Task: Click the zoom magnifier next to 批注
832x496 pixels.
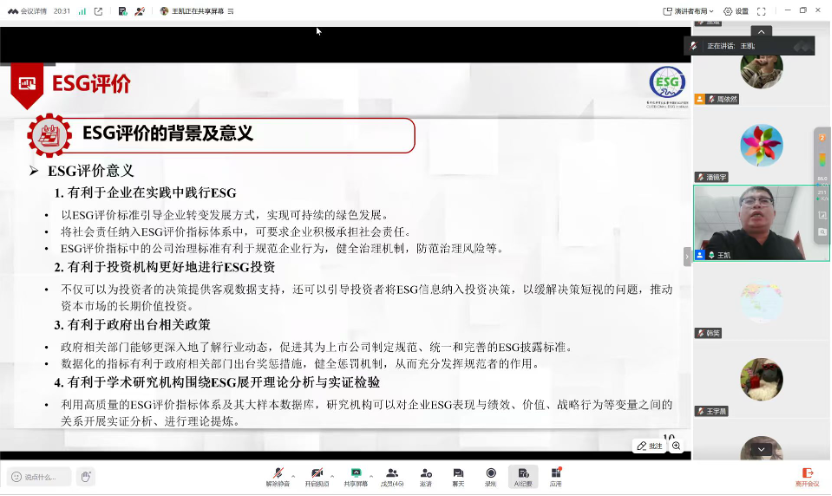Action: pyautogui.click(x=676, y=446)
